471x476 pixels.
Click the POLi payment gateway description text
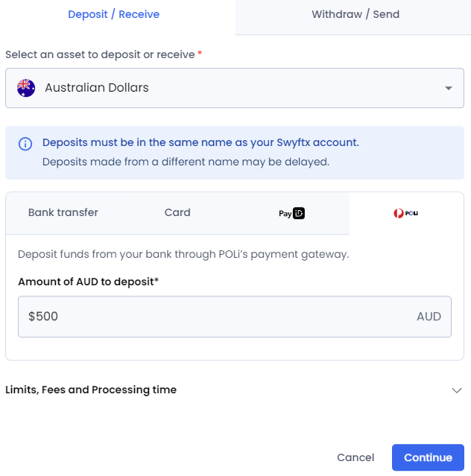183,254
